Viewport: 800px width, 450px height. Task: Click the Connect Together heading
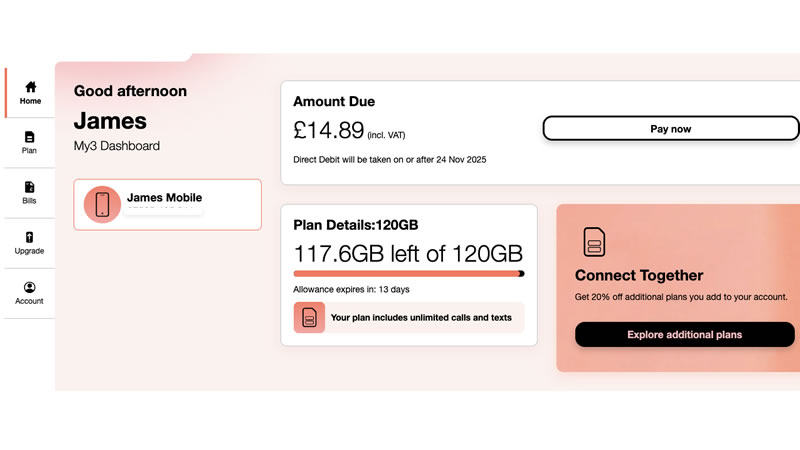click(639, 275)
